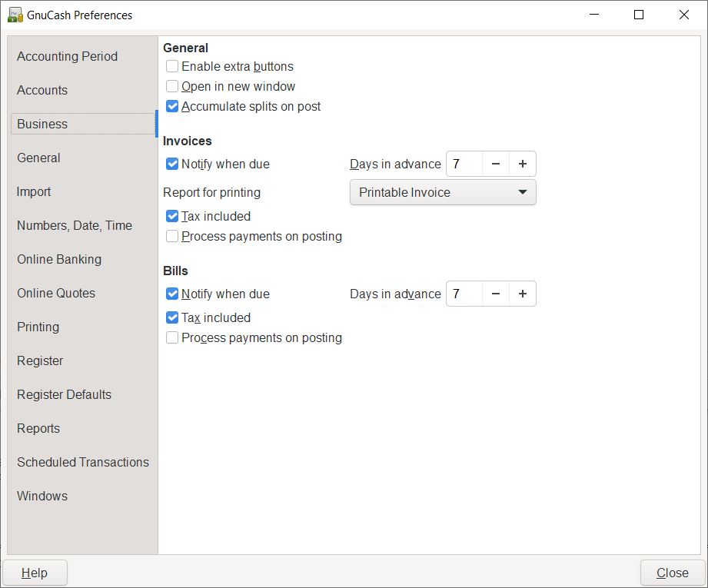Image resolution: width=708 pixels, height=588 pixels.
Task: Click Invoices days in advance field
Action: click(x=464, y=164)
